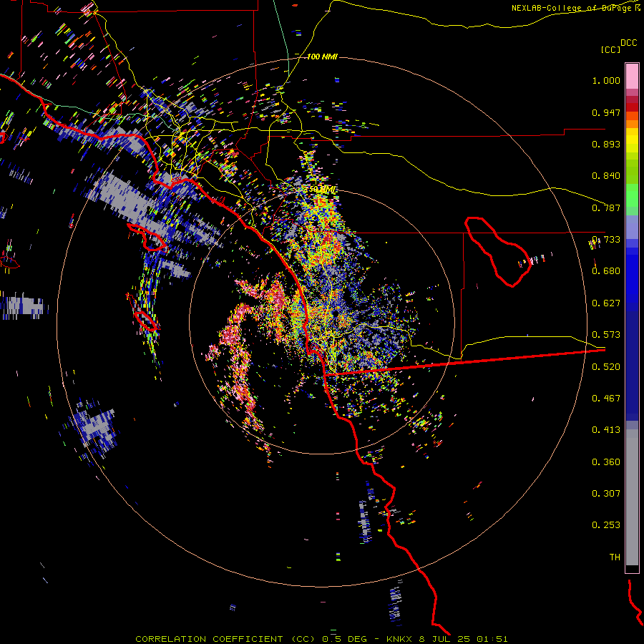This screenshot has width=644, height=644.
Task: Click the 0.520 color scale label
Action: coord(606,367)
